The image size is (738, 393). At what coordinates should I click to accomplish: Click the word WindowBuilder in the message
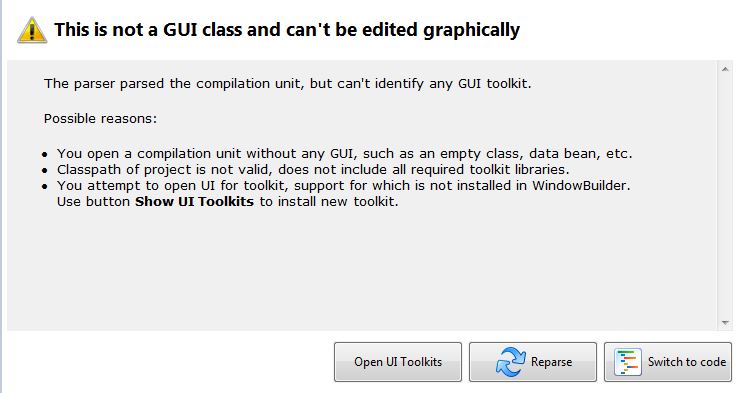580,185
